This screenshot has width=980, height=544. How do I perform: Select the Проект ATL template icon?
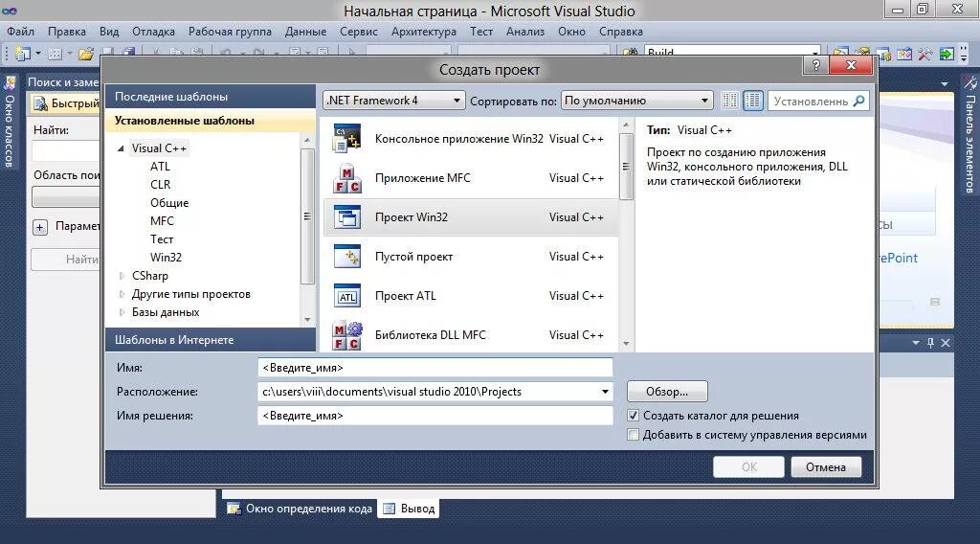[x=346, y=296]
